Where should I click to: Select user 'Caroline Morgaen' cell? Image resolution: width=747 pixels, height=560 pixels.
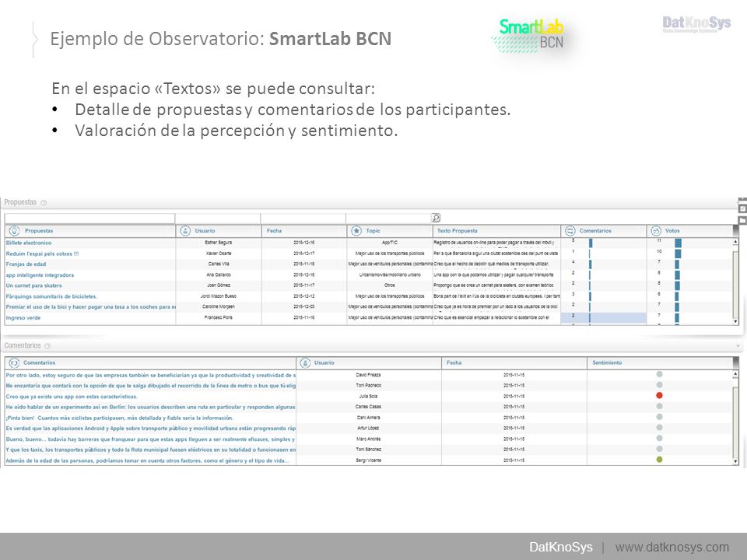218,306
